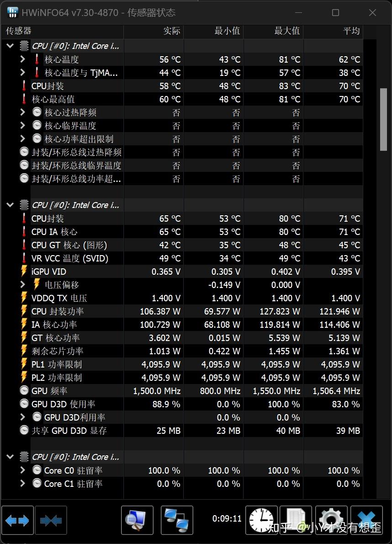Click the lightning bolt icon beside GT 核心功率
Viewport: 392px width, 544px height.
coord(24,337)
